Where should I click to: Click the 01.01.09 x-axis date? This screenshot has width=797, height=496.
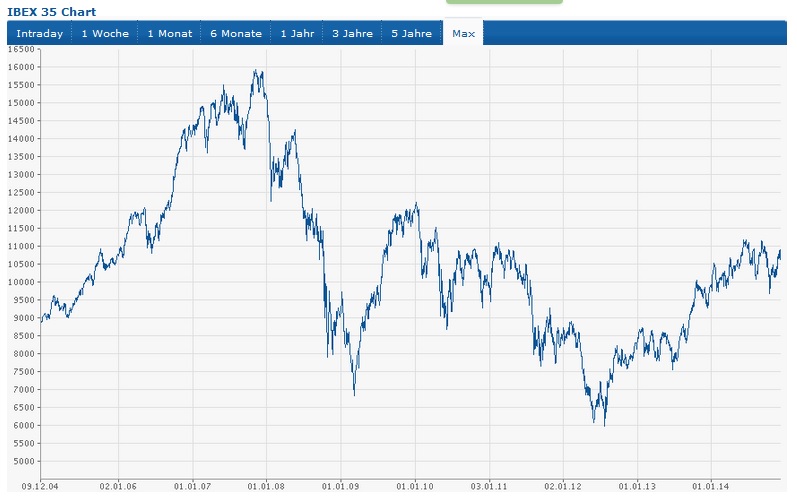tap(340, 486)
